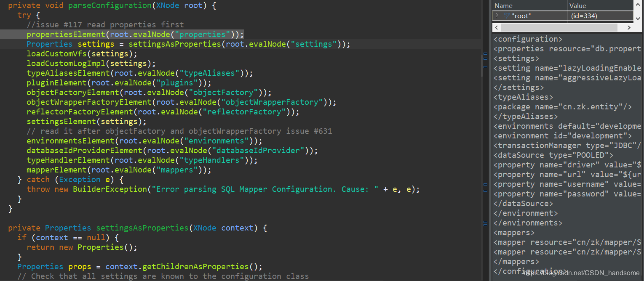Expand the "root" variable tree node

point(497,16)
